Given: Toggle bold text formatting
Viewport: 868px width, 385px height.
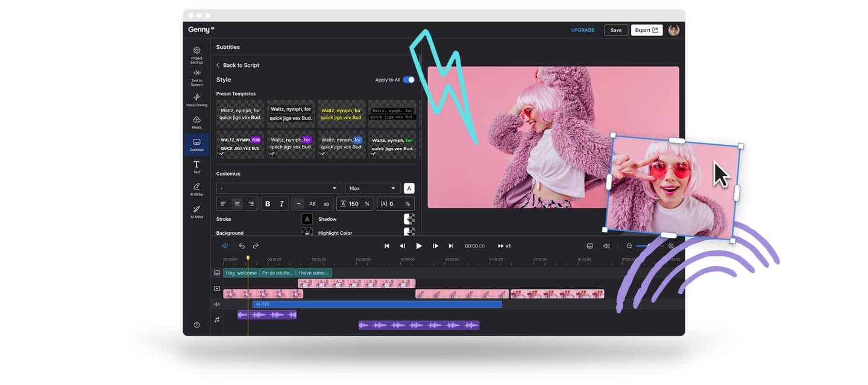Looking at the screenshot, I should (x=268, y=203).
